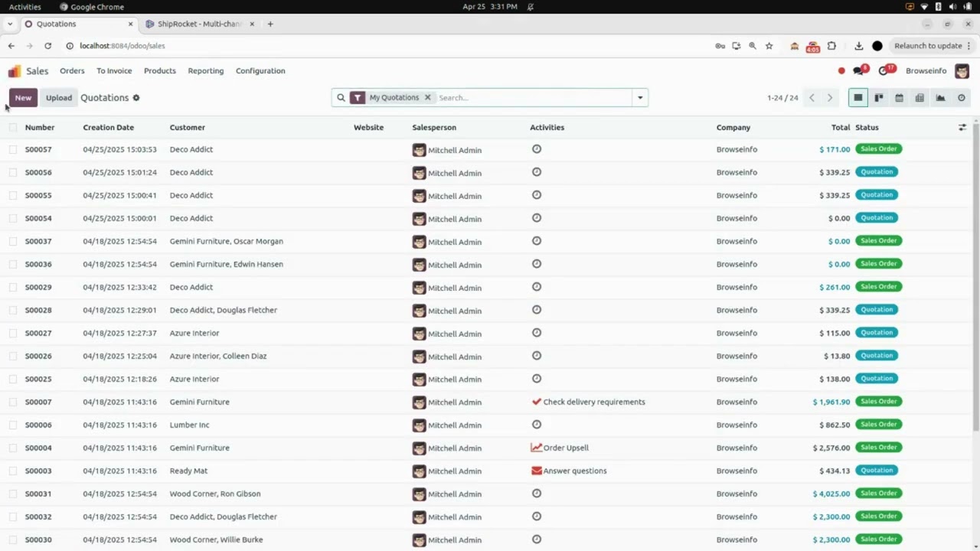Switch to Pivot table view

coord(920,98)
